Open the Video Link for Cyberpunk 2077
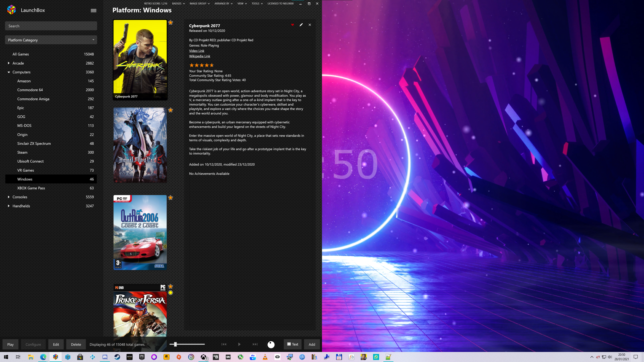The image size is (644, 362). 197,51
